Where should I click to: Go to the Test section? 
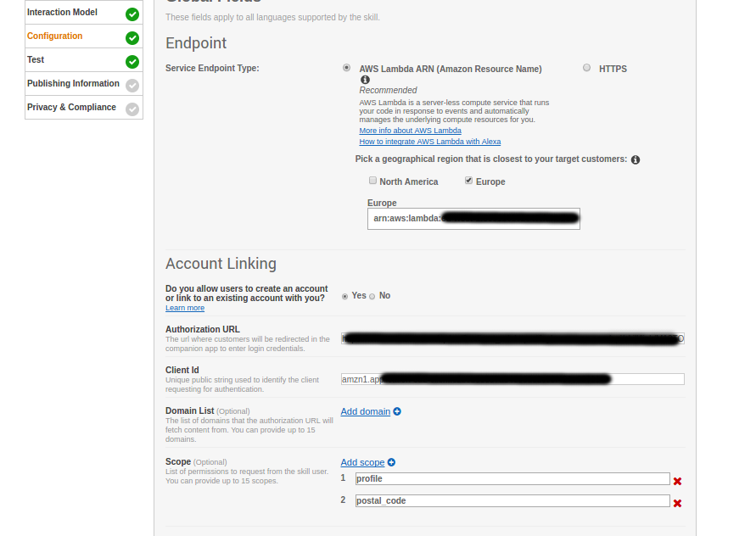[x=84, y=59]
